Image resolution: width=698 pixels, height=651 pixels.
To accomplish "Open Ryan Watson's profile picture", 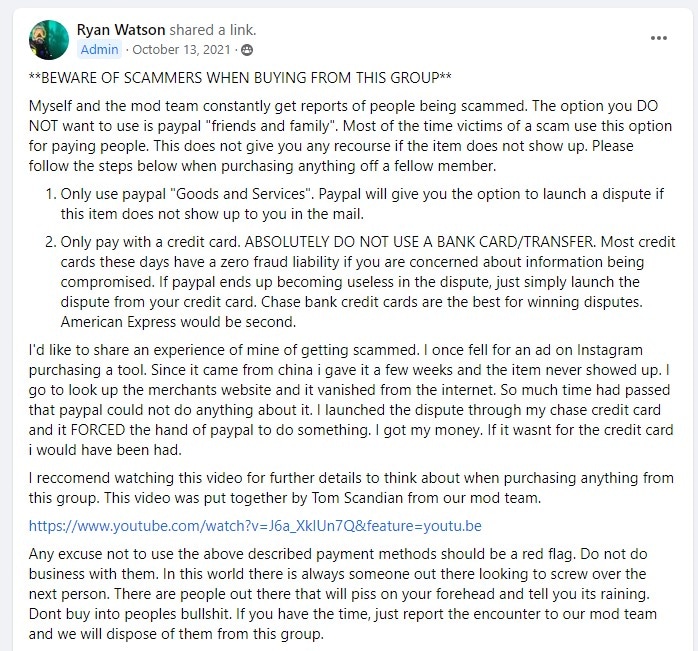I will pos(49,40).
